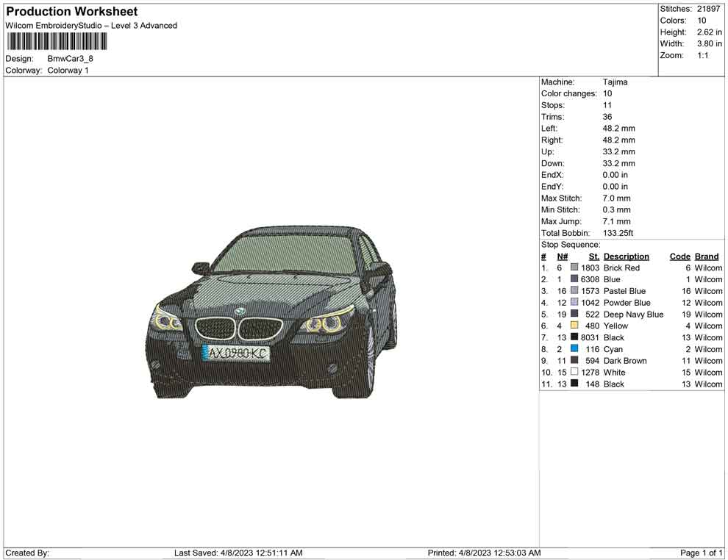Viewport: 728px width, 560px height.
Task: Click the White 1278 color swatch
Action: [574, 372]
